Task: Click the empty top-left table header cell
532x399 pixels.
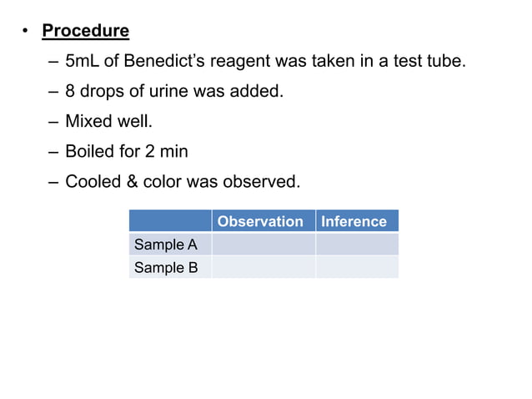Action: (170, 221)
